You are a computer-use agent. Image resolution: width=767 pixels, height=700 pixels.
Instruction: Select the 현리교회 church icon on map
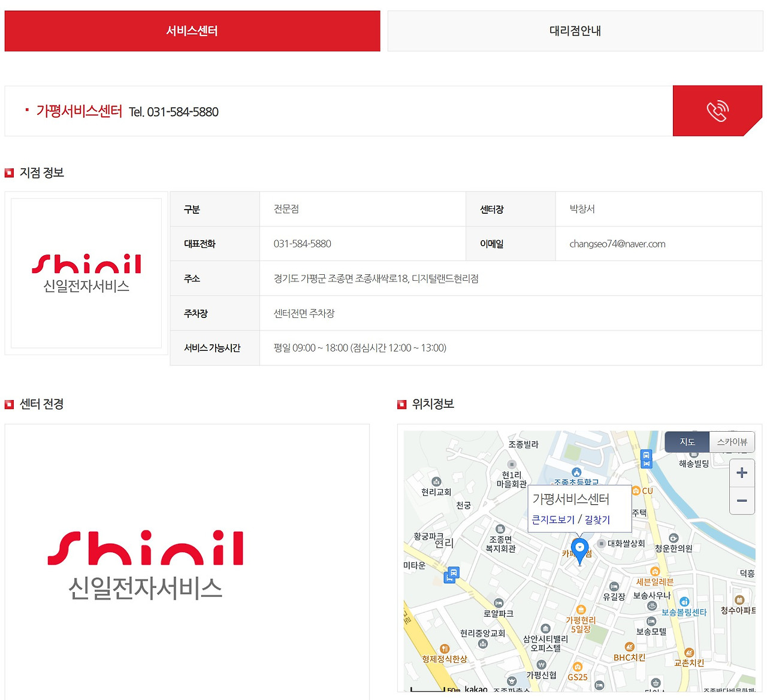pos(436,481)
